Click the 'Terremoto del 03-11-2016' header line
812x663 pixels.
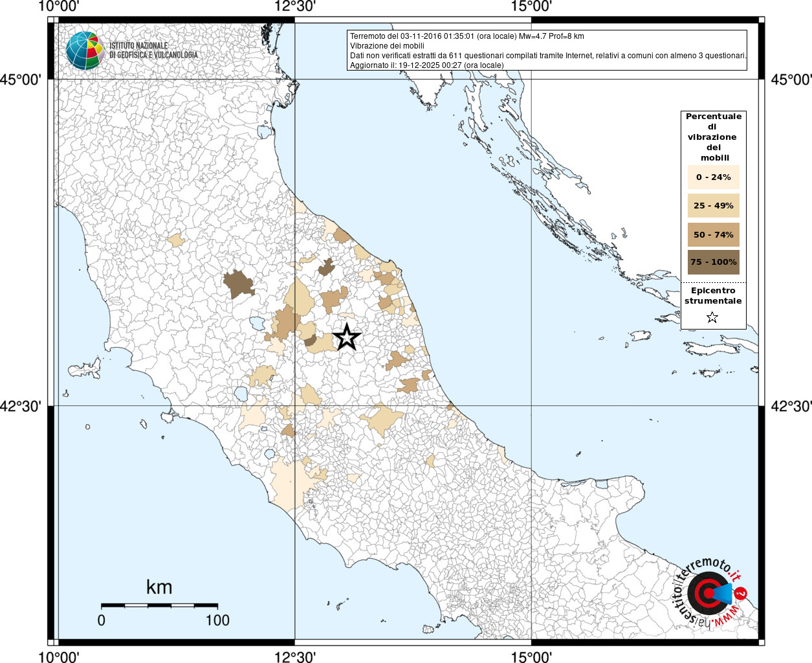pyautogui.click(x=467, y=36)
